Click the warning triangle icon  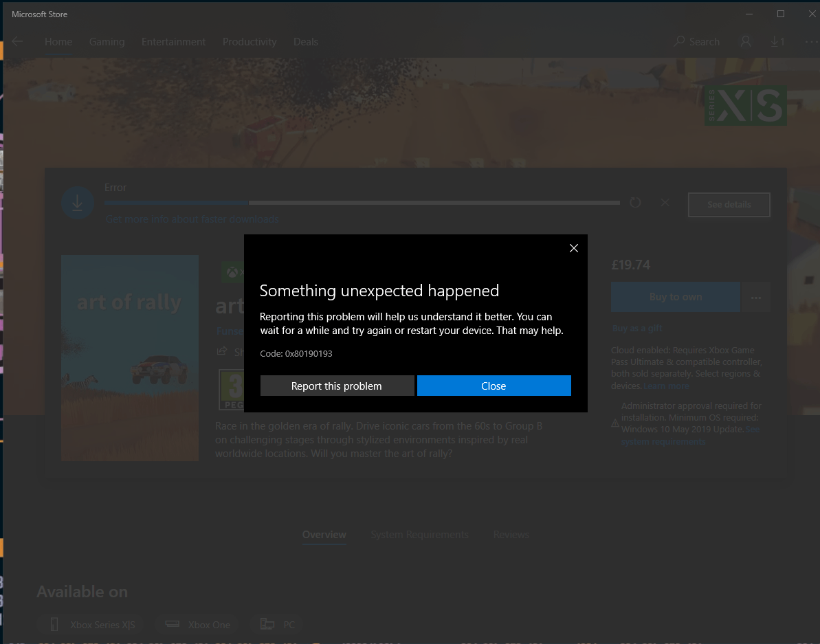[616, 423]
